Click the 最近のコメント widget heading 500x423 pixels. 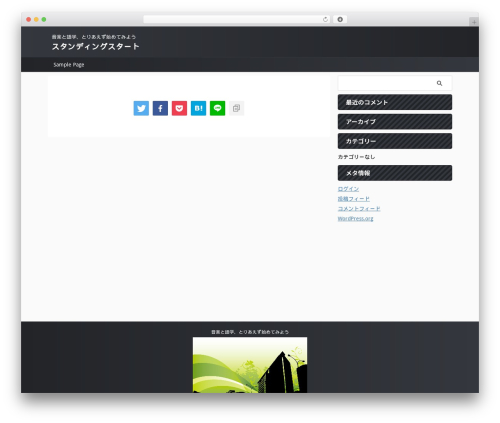click(395, 102)
